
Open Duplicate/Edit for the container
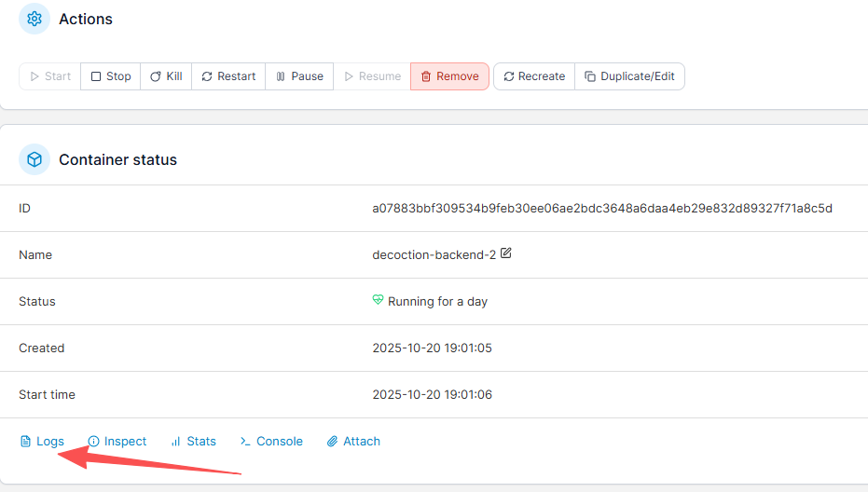[630, 76]
